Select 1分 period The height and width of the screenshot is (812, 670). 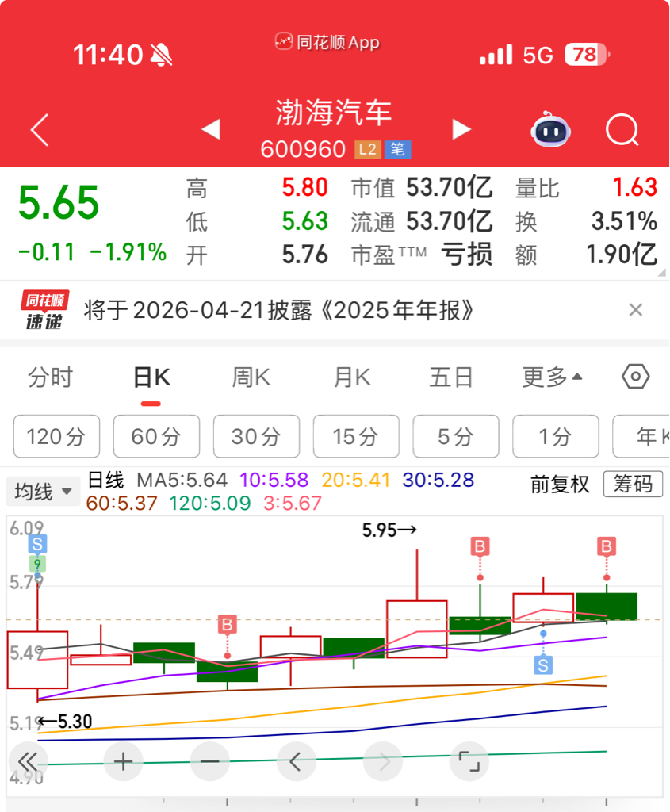tap(556, 436)
